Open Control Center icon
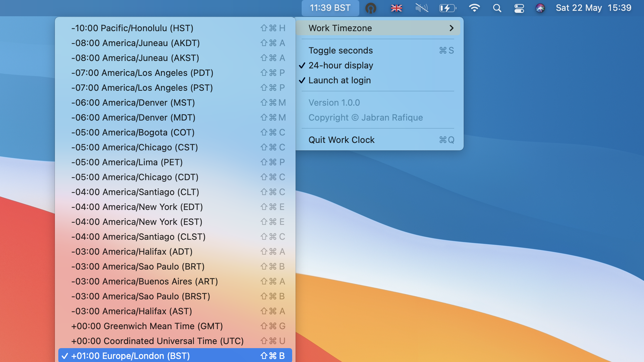The image size is (644, 362). 519,8
